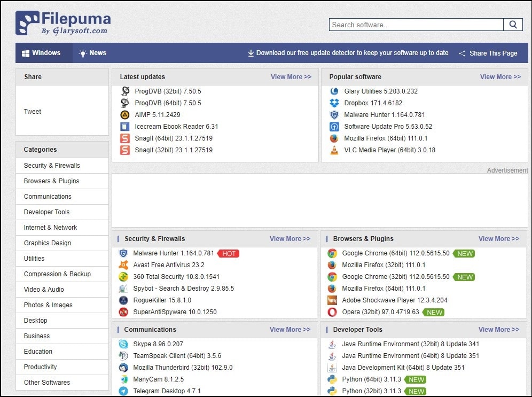The height and width of the screenshot is (397, 532).
Task: Click the ProgDVB (64bit) satellite icon
Action: tap(125, 103)
